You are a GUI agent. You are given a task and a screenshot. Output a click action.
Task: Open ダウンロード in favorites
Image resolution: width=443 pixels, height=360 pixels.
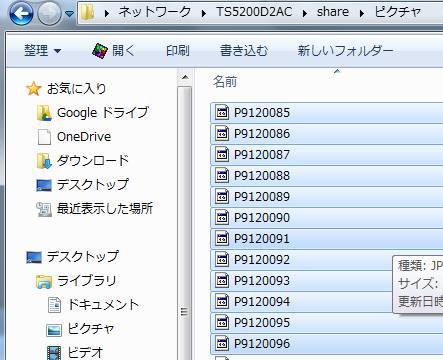(x=93, y=161)
